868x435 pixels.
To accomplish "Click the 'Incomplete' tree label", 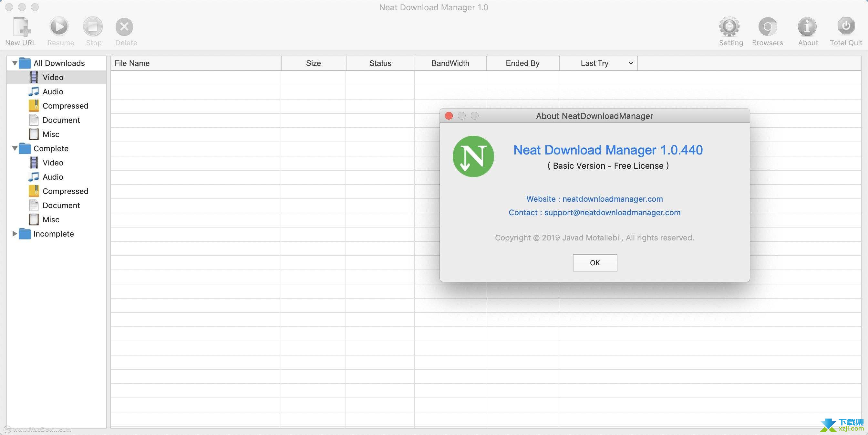I will (x=54, y=234).
